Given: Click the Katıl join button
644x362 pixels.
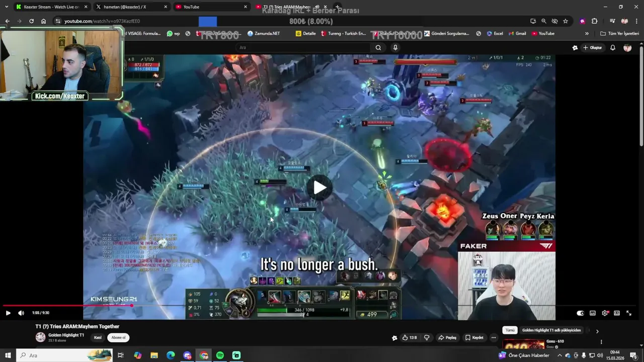Looking at the screenshot, I should coord(98,338).
